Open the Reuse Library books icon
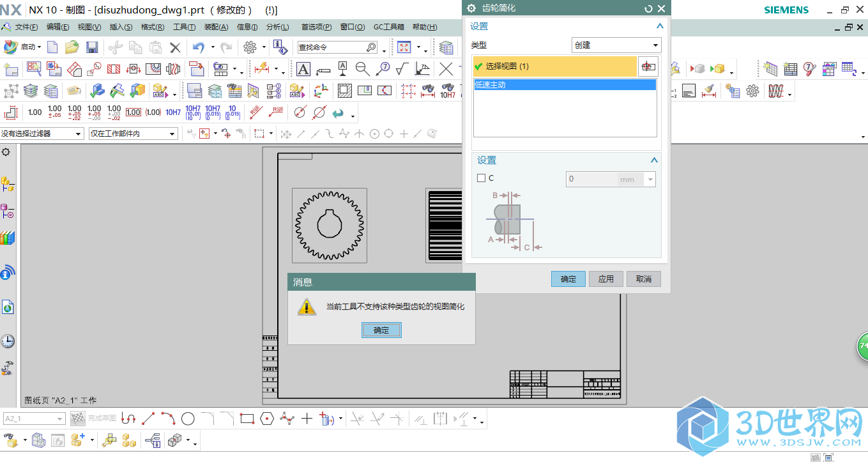The height and width of the screenshot is (462, 868). point(8,238)
